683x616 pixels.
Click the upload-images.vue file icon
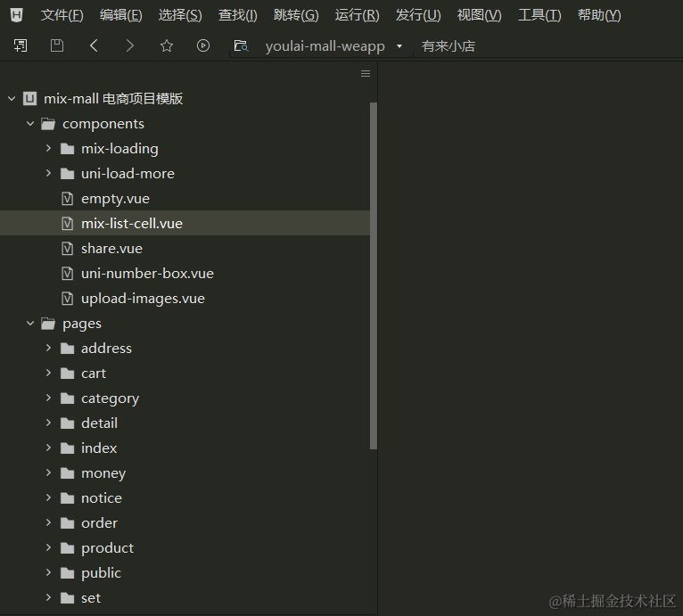[x=67, y=299]
